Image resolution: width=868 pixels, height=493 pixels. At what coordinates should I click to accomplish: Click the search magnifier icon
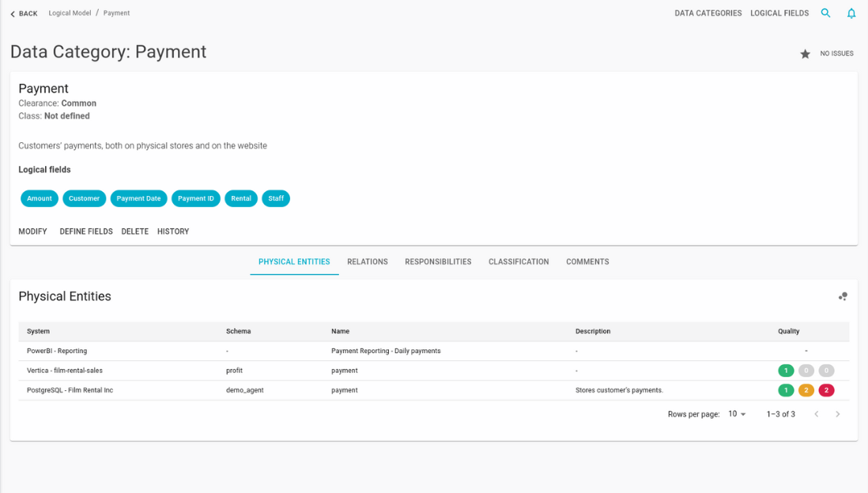(825, 13)
